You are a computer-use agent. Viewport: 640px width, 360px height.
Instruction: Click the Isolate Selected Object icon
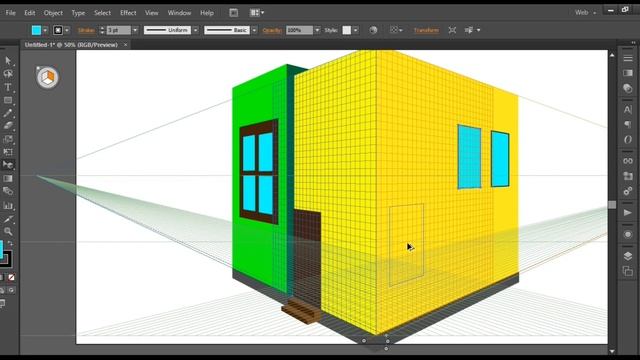pyautogui.click(x=452, y=30)
